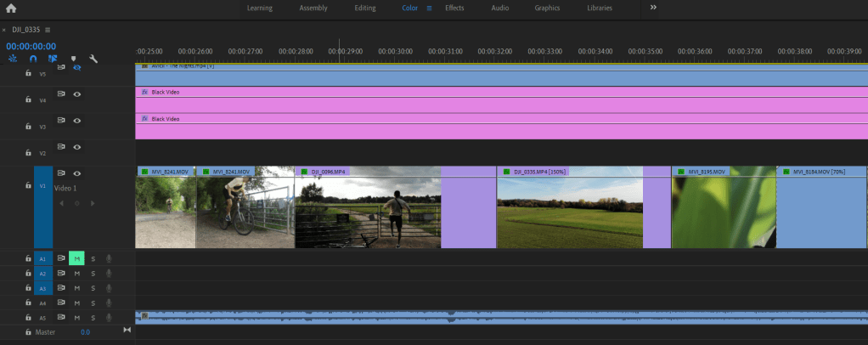
Task: Target the V1 video track header
Action: point(43,207)
